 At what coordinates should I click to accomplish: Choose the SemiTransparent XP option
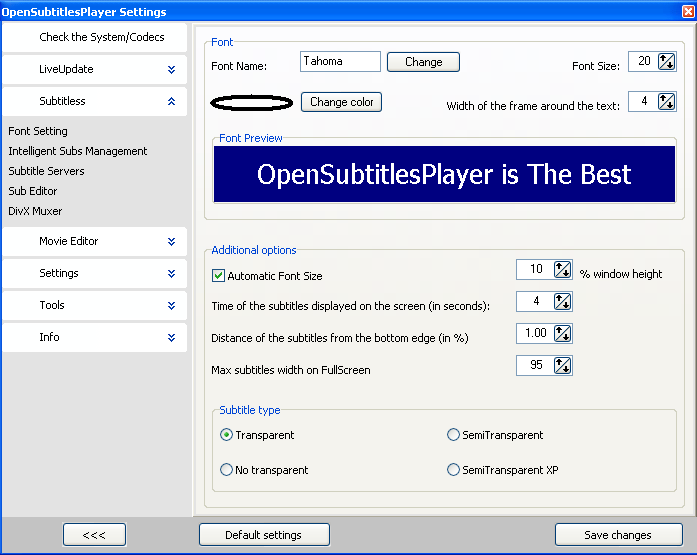(453, 469)
